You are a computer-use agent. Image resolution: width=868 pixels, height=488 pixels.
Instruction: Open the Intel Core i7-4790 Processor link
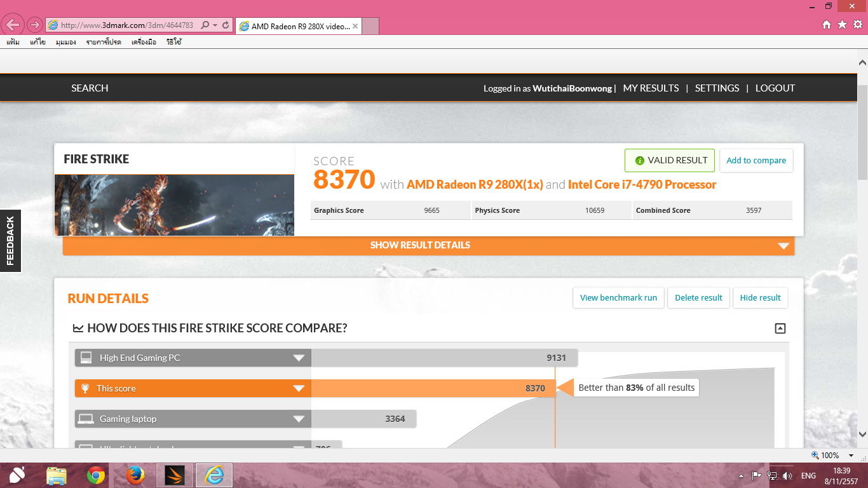642,185
